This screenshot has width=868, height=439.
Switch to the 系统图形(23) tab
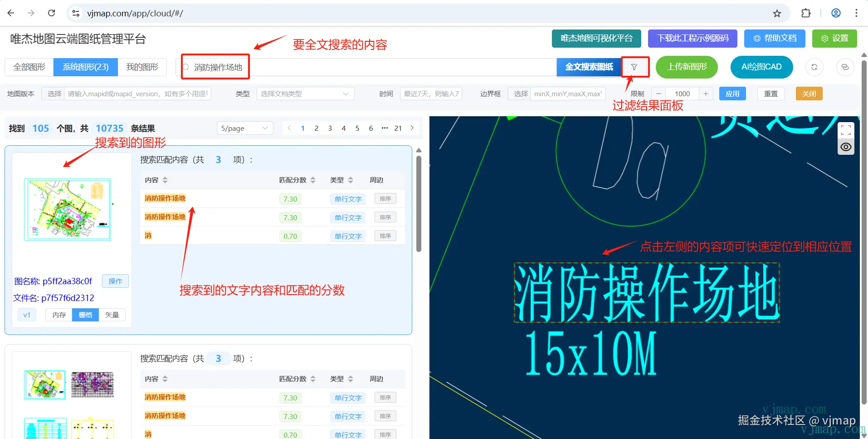(86, 67)
